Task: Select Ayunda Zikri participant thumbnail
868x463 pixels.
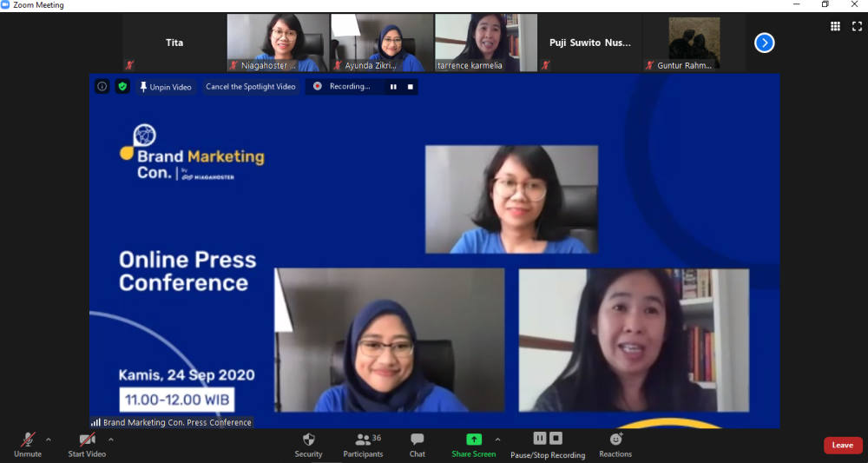Action: [382, 43]
